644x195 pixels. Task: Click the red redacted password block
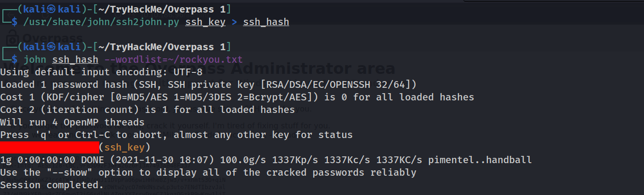(49, 147)
